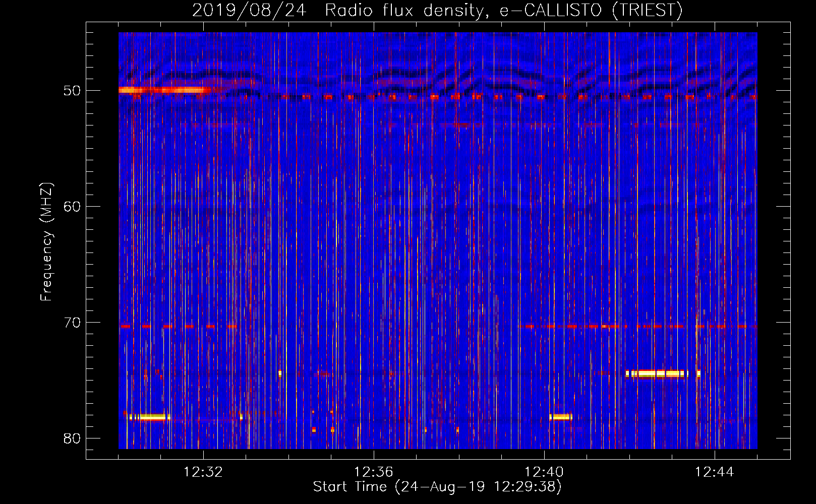Click the 12:44 time tick label
This screenshot has height=504, width=816.
coord(715,472)
